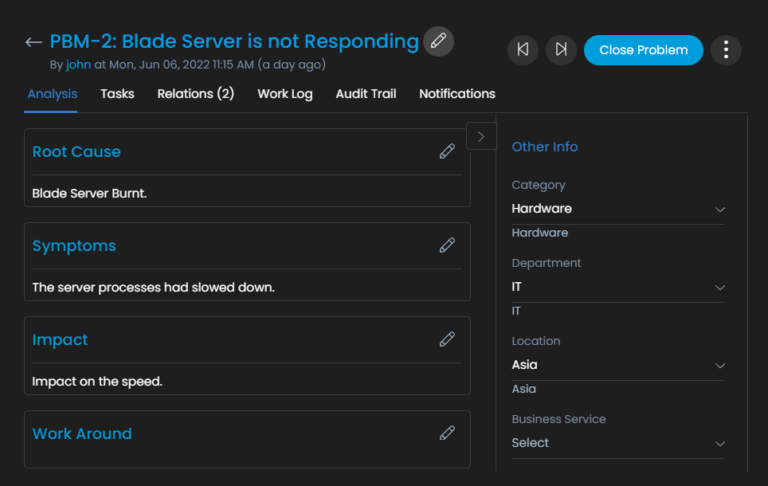The width and height of the screenshot is (768, 486).
Task: Go to the previous problem record
Action: point(523,50)
